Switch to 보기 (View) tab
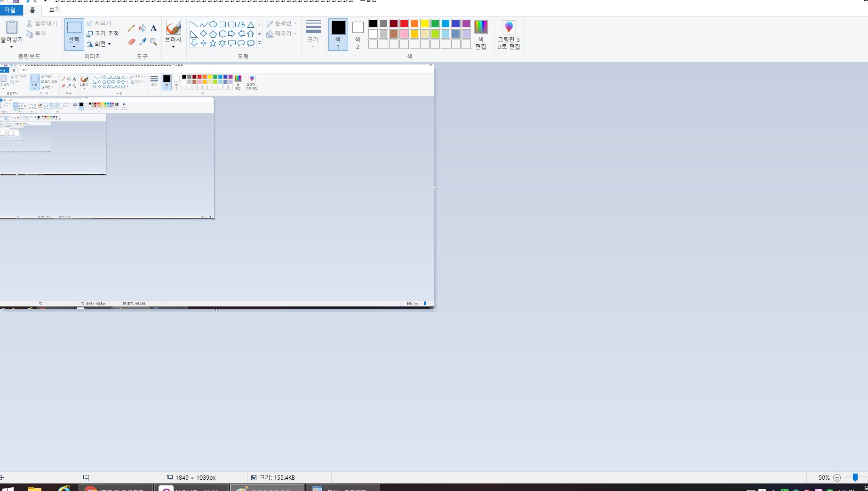The height and width of the screenshot is (491, 868). pos(55,10)
